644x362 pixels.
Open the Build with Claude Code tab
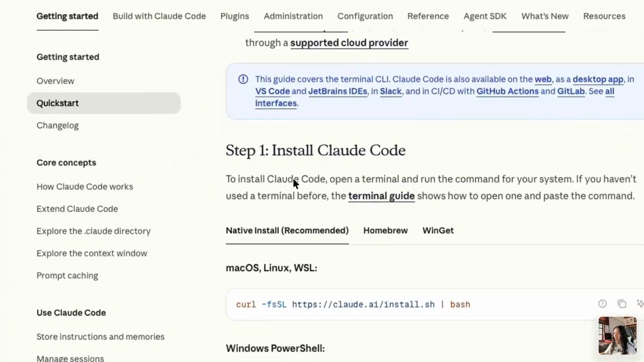[159, 16]
